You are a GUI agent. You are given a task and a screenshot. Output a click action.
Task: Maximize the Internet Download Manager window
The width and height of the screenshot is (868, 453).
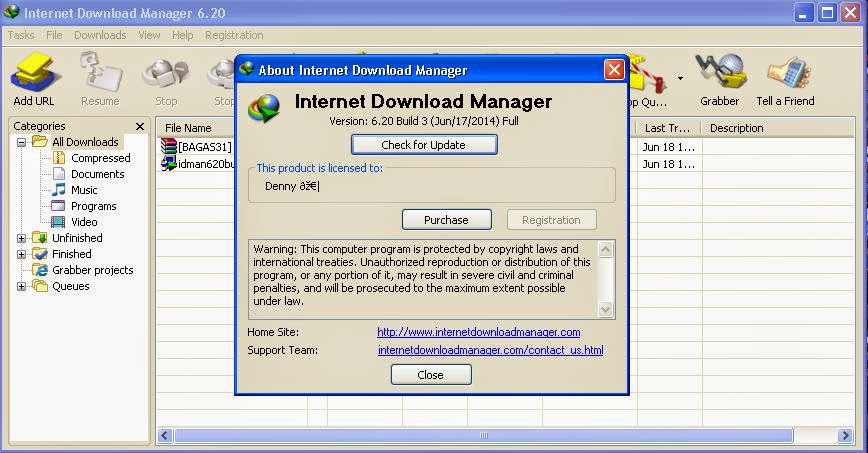(827, 13)
